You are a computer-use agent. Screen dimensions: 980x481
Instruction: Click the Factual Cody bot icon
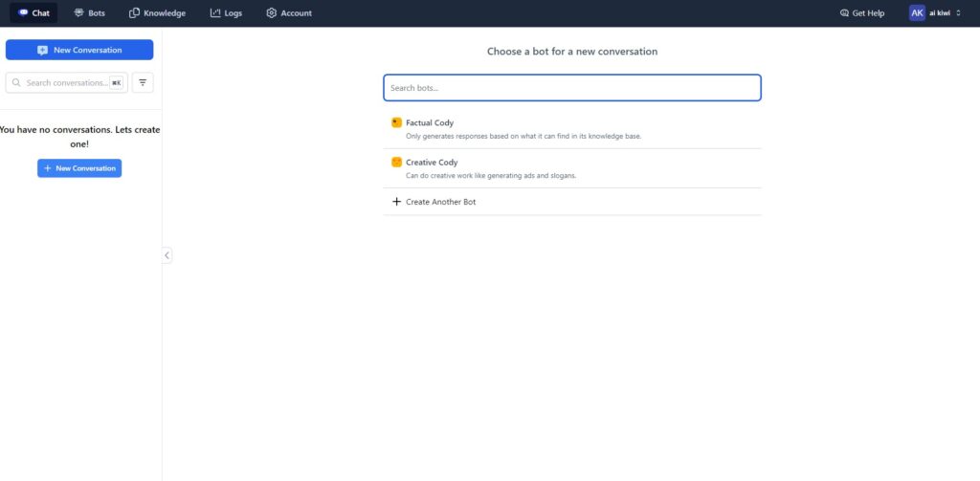(396, 122)
